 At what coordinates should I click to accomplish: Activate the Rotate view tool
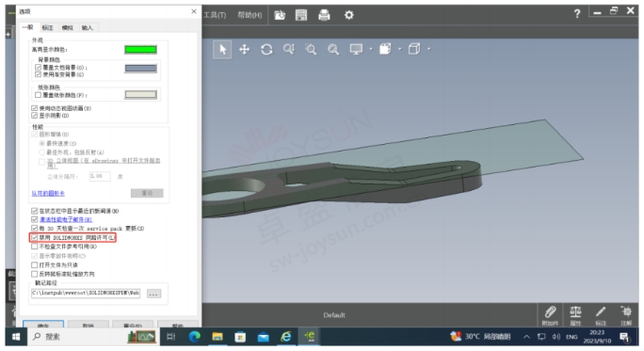pos(266,50)
